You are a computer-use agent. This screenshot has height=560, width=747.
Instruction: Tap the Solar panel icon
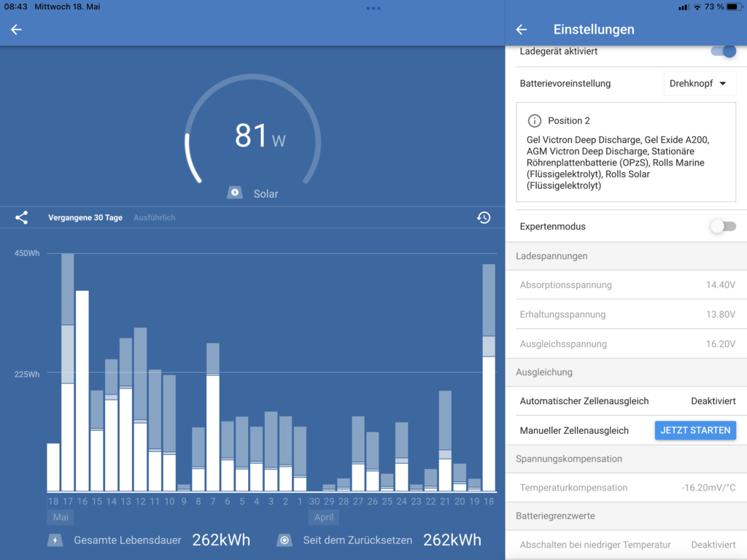[234, 192]
